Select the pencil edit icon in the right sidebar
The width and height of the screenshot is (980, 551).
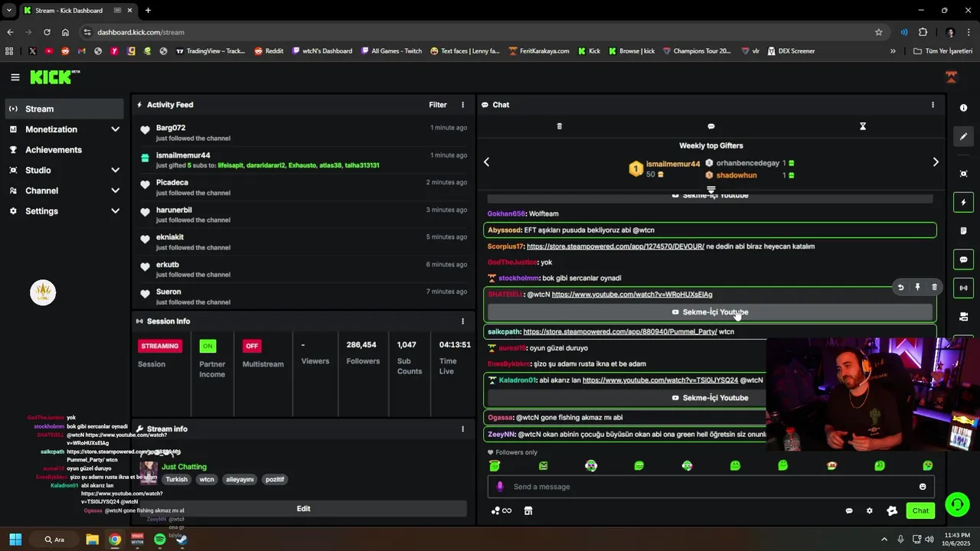click(x=963, y=136)
